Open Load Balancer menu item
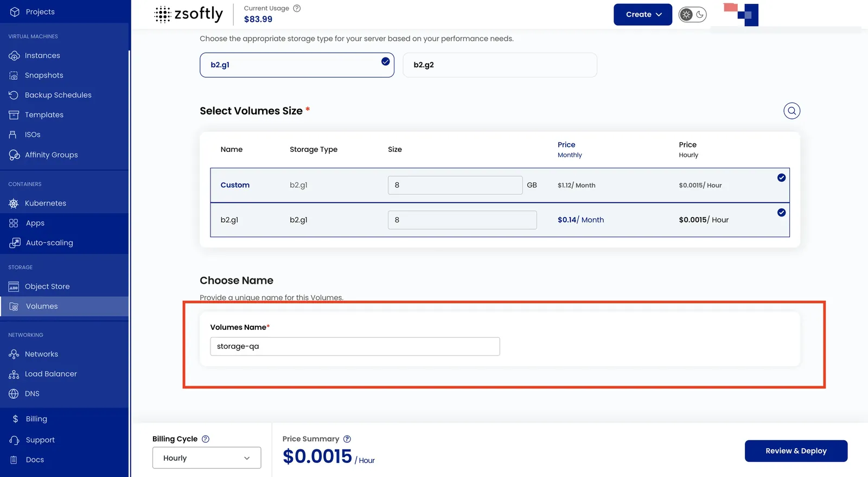Image resolution: width=868 pixels, height=477 pixels. [51, 374]
